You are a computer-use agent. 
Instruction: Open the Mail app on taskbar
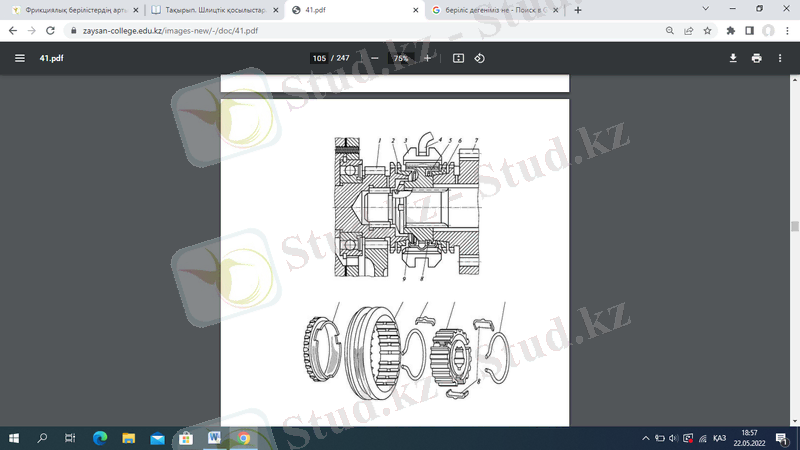click(157, 438)
